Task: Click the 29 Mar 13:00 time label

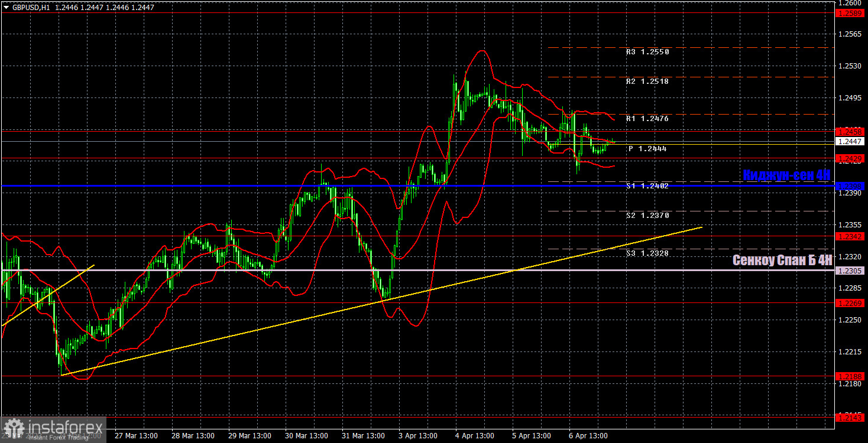Action: 250,436
